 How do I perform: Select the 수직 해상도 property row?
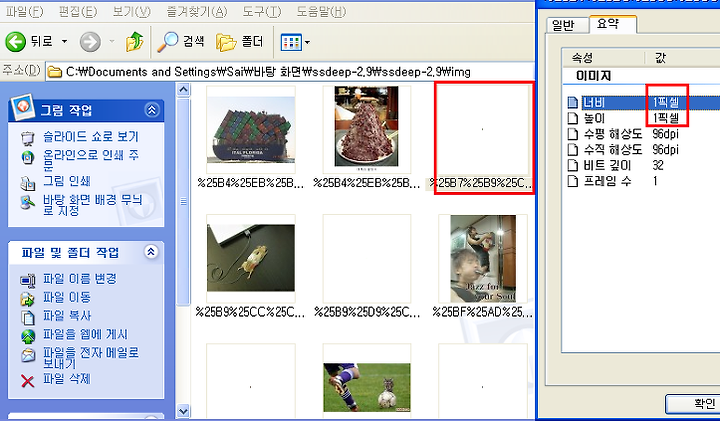point(643,149)
